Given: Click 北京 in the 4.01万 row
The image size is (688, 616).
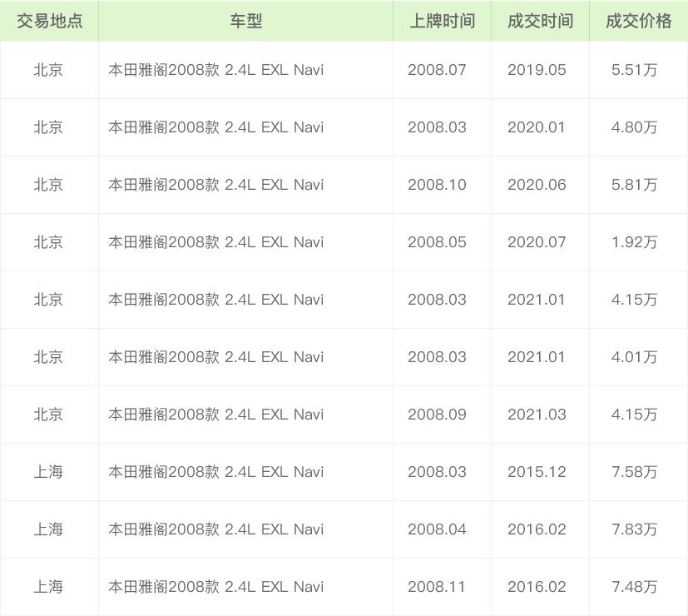Looking at the screenshot, I should (x=48, y=357).
